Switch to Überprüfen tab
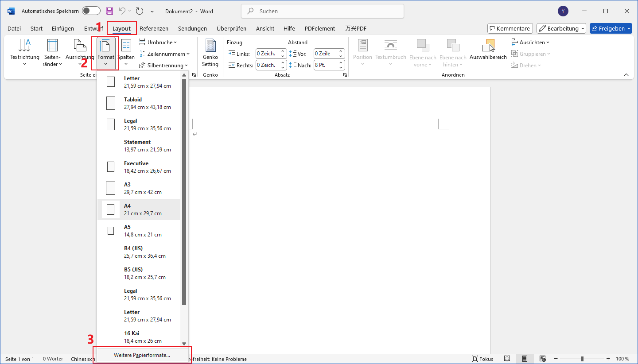 pos(231,28)
